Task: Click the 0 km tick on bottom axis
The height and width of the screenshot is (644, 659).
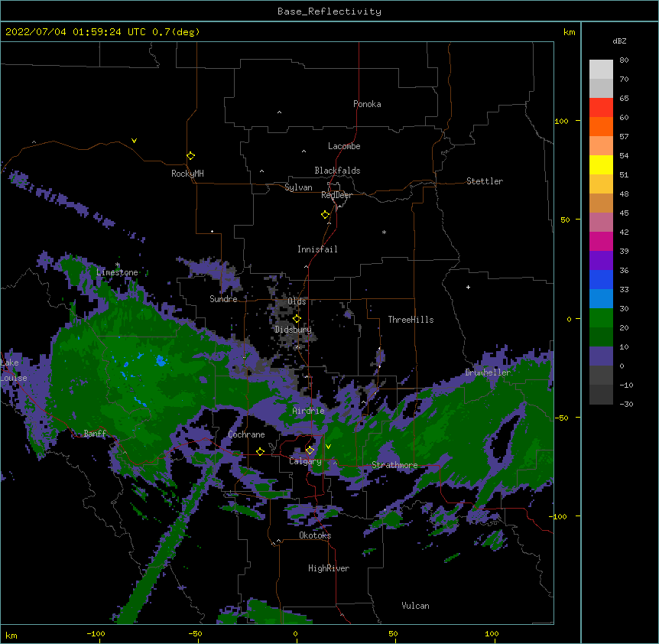Action: [x=295, y=633]
